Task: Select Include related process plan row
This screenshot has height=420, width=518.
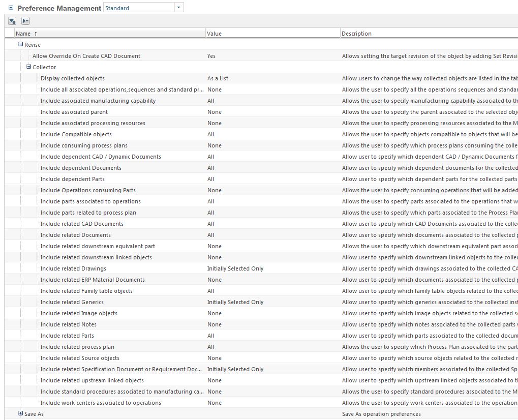Action: [x=77, y=347]
